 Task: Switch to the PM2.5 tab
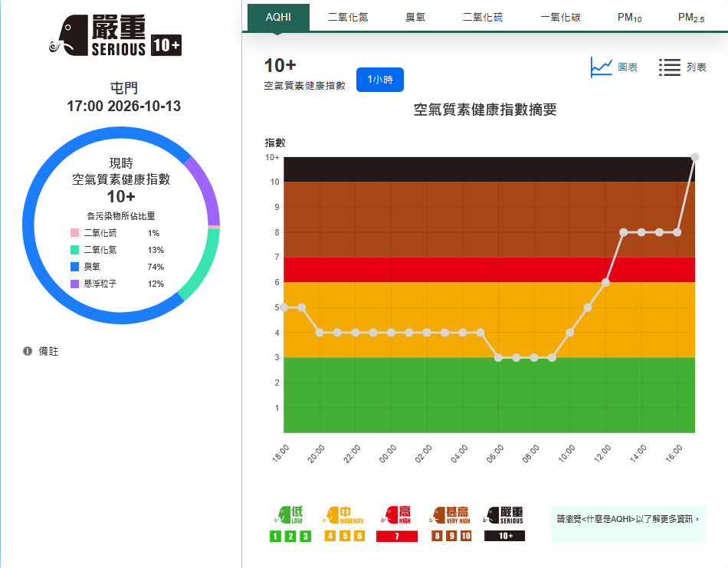point(691,17)
